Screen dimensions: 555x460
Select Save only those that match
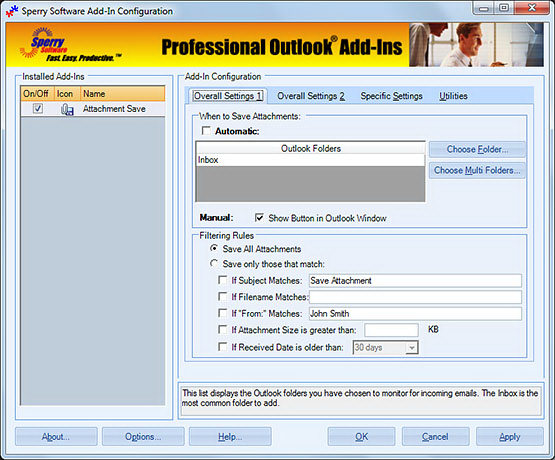[214, 264]
